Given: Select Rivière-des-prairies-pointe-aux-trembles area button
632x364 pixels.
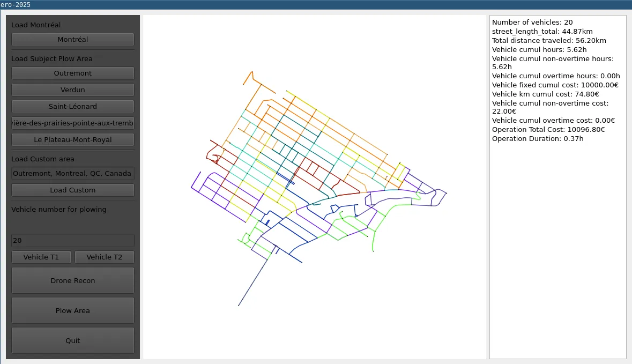Looking at the screenshot, I should click(72, 123).
